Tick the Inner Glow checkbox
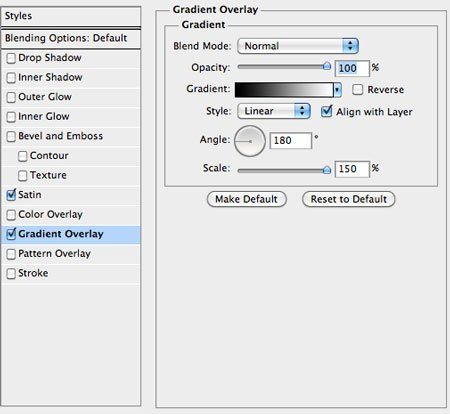This screenshot has height=414, width=450. pyautogui.click(x=11, y=117)
